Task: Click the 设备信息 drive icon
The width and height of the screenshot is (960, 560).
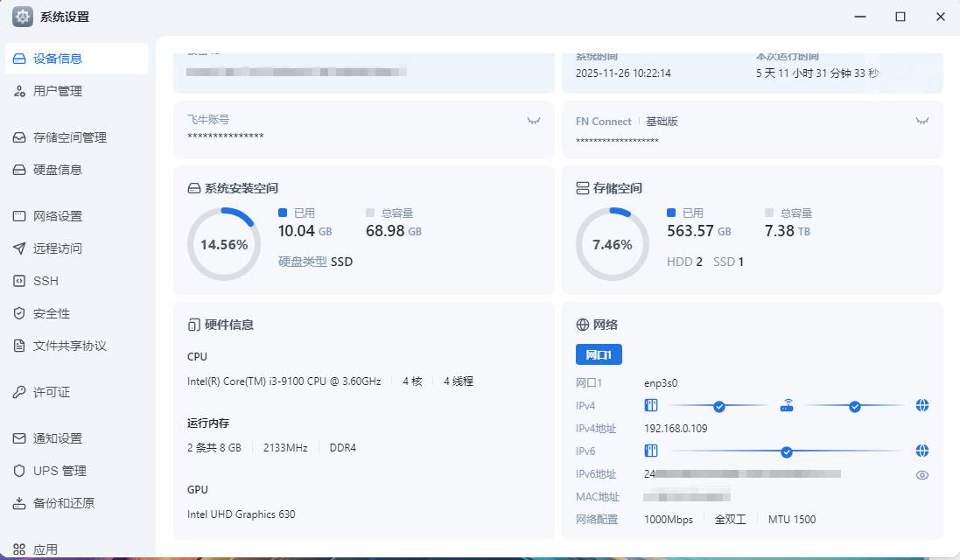Action: (19, 59)
